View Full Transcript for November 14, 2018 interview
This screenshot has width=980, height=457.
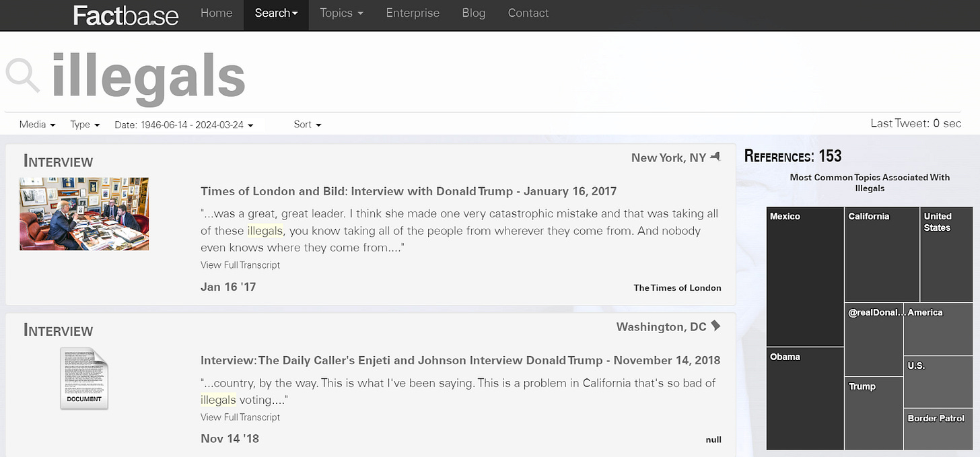(240, 417)
